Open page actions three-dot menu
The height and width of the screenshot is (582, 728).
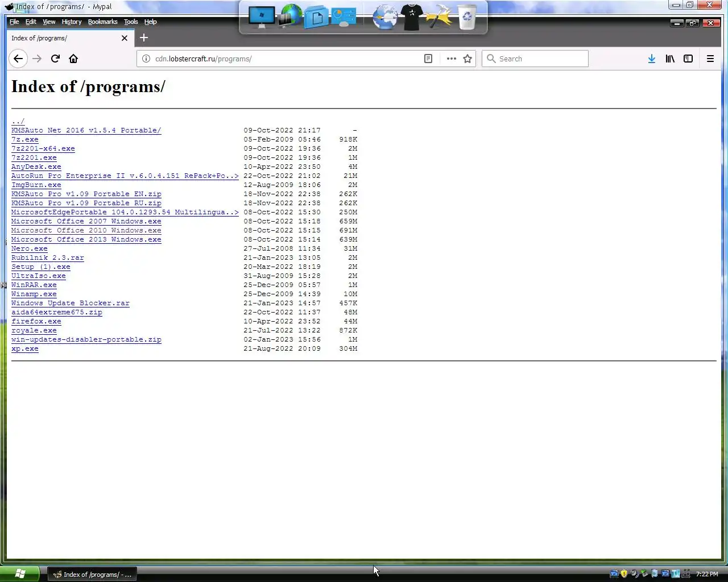451,59
